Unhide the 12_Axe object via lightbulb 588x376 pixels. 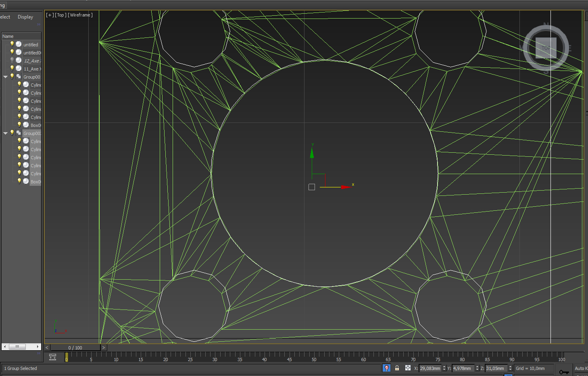point(12,60)
